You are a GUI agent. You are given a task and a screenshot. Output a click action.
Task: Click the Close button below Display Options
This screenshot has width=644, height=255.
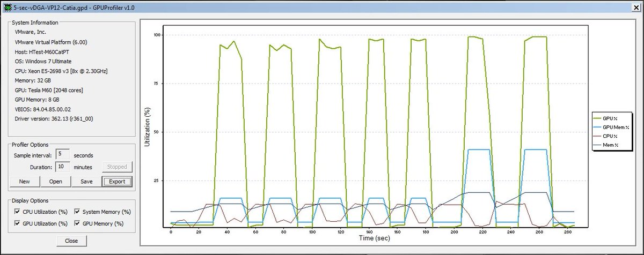pos(71,241)
